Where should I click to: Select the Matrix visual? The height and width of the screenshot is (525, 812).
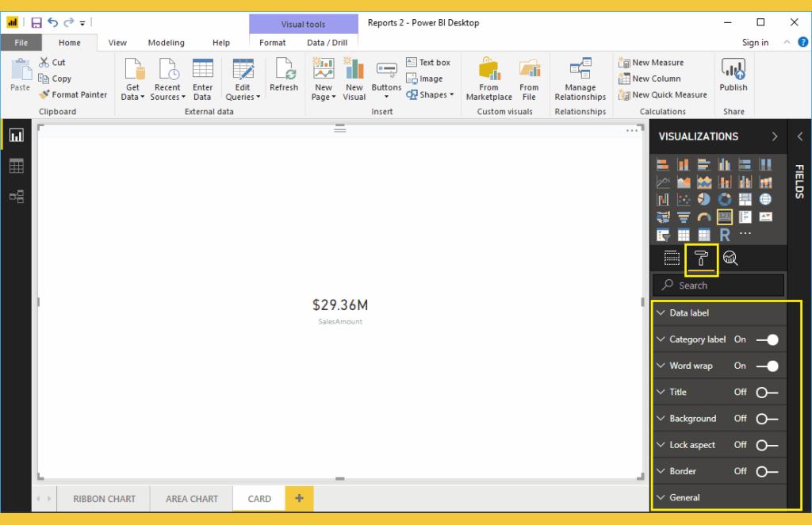[x=704, y=235]
